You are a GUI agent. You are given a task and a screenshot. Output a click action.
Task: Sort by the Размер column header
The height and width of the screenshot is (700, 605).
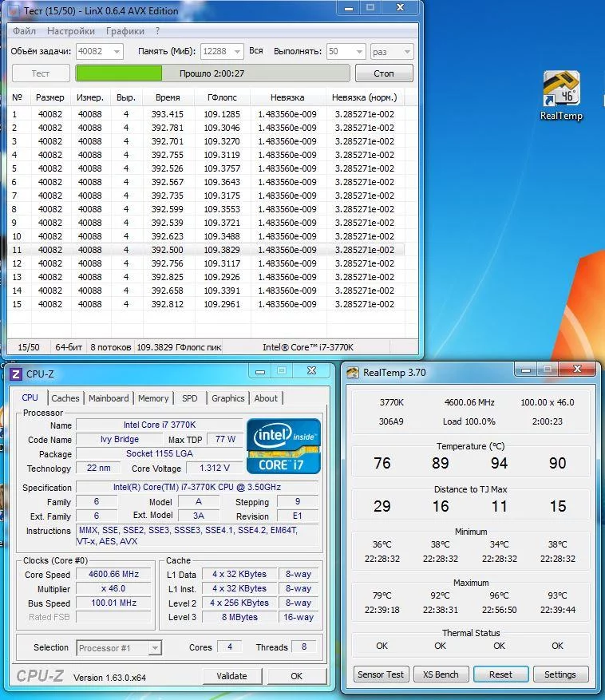50,97
